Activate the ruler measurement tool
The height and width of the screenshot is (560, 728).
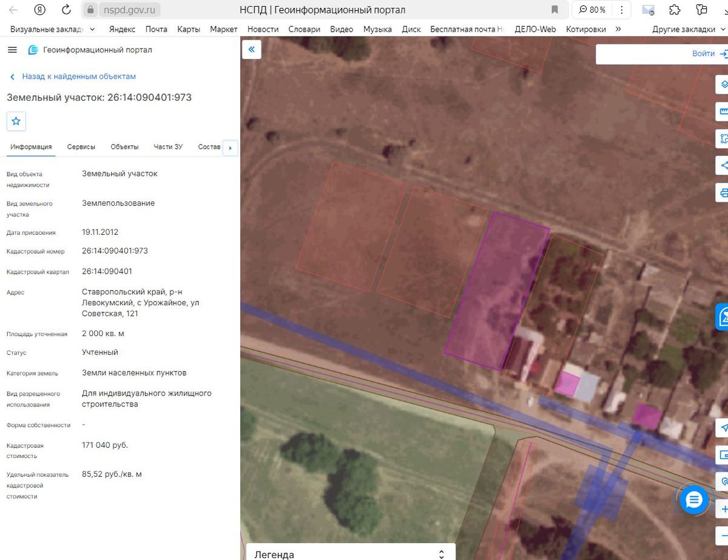pos(723,111)
